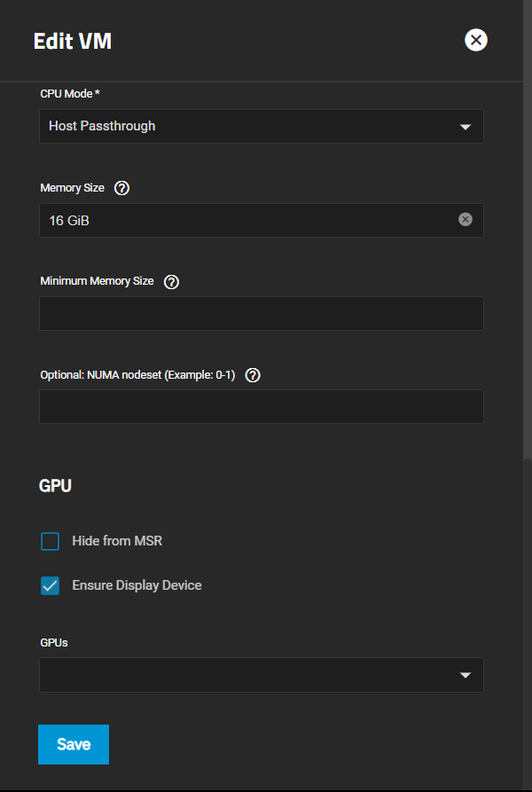This screenshot has height=792, width=532.
Task: Clear the 16 GiB memory value
Action: pos(465,219)
